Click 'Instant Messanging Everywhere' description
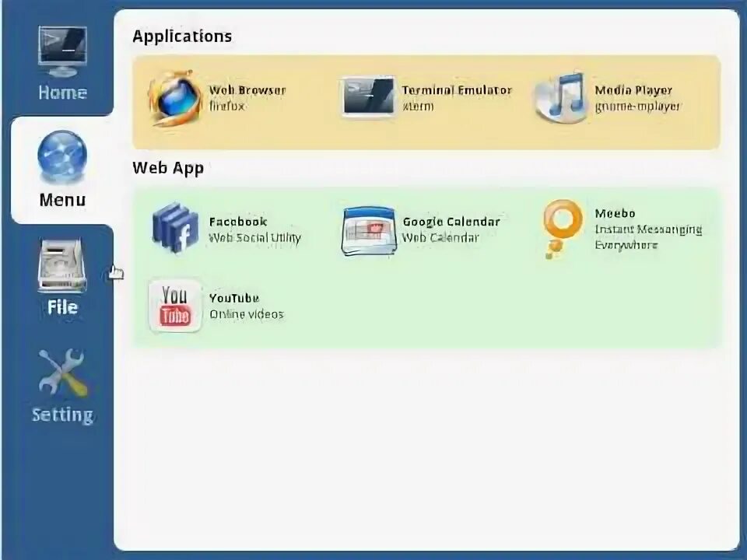The width and height of the screenshot is (747, 560). pos(648,237)
